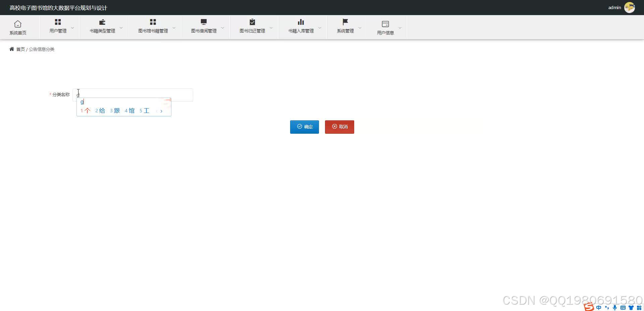
Task: Click the admin username text
Action: click(614, 7)
